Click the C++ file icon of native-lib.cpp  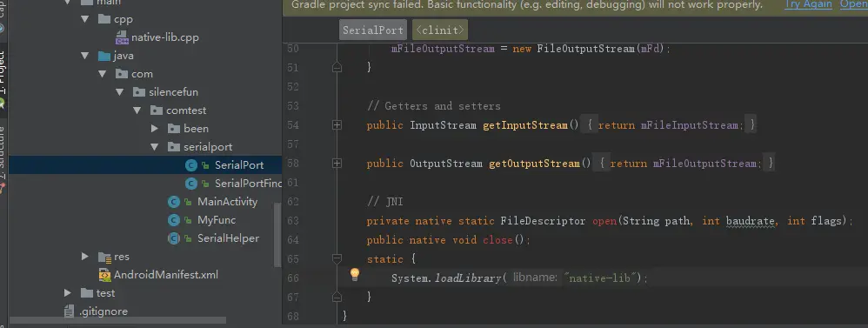coord(122,37)
